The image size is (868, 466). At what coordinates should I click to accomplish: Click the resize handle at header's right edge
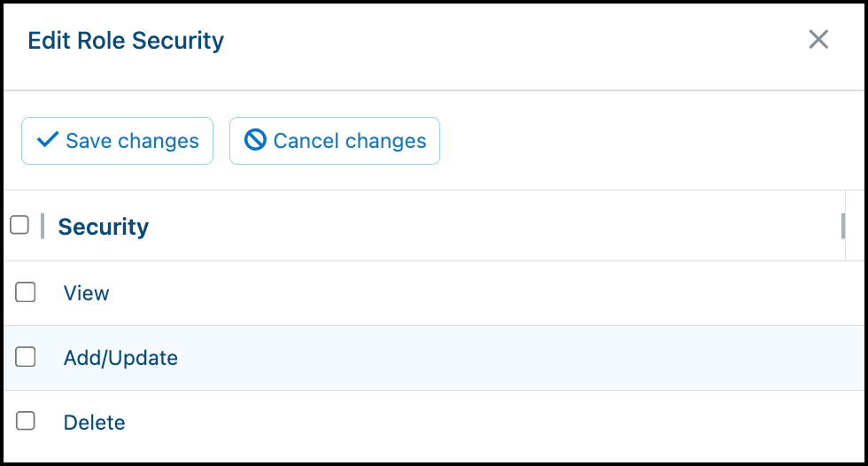843,226
